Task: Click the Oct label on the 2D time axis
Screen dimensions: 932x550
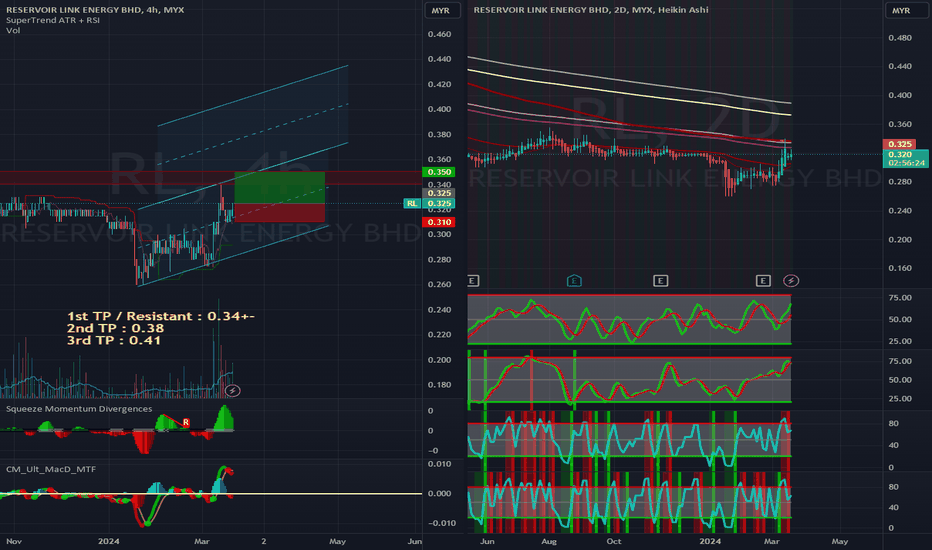Action: coord(613,541)
